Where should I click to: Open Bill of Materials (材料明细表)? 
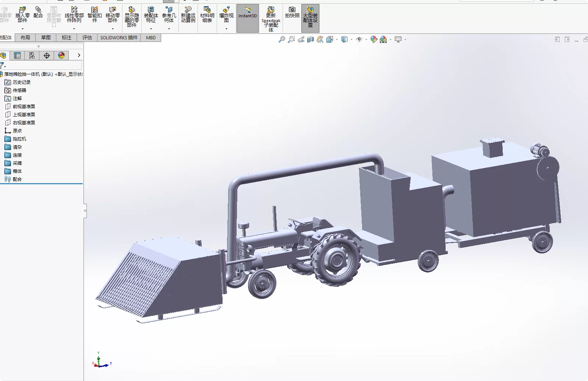(x=207, y=14)
